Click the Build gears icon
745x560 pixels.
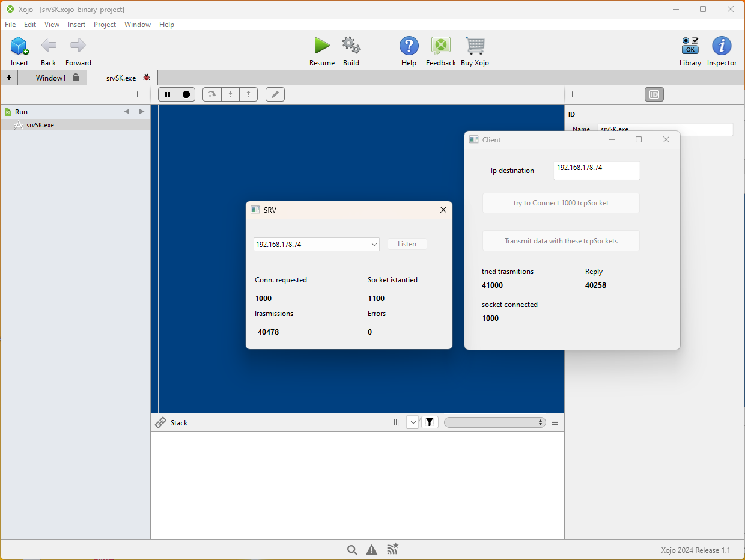coord(351,46)
